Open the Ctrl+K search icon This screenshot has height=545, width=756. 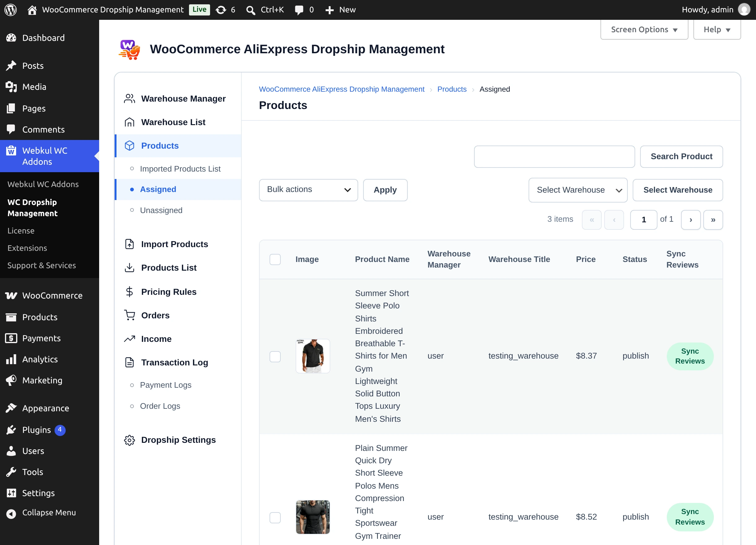[x=251, y=10]
